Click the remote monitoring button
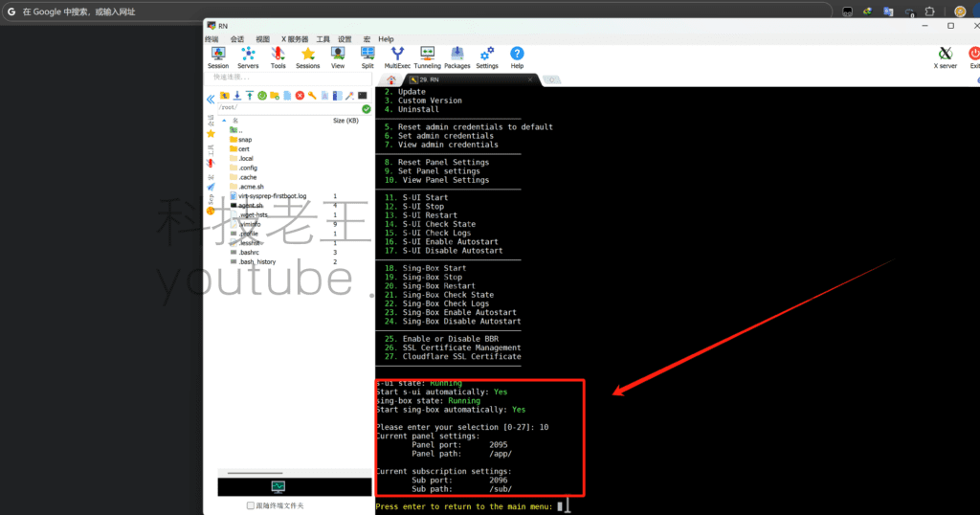This screenshot has width=980, height=515. click(278, 487)
